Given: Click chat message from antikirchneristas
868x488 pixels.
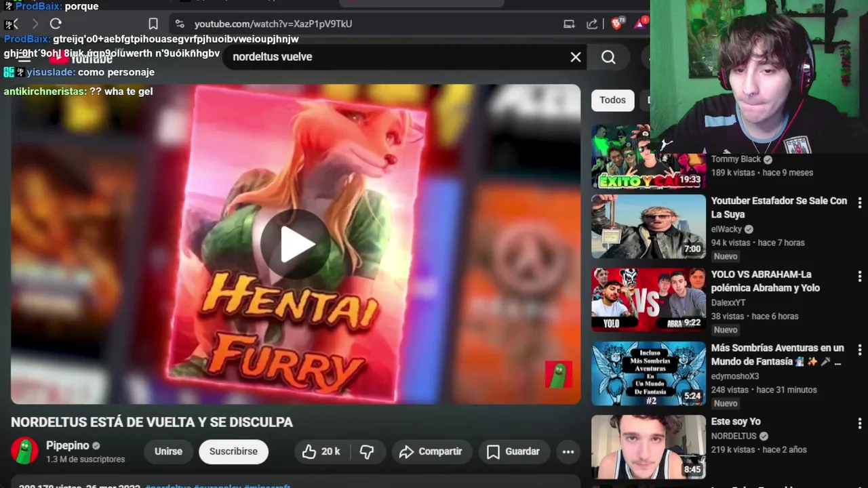Looking at the screenshot, I should [x=78, y=91].
